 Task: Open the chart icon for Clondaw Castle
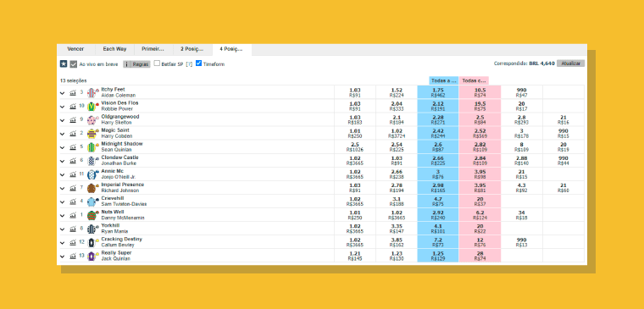(73, 161)
